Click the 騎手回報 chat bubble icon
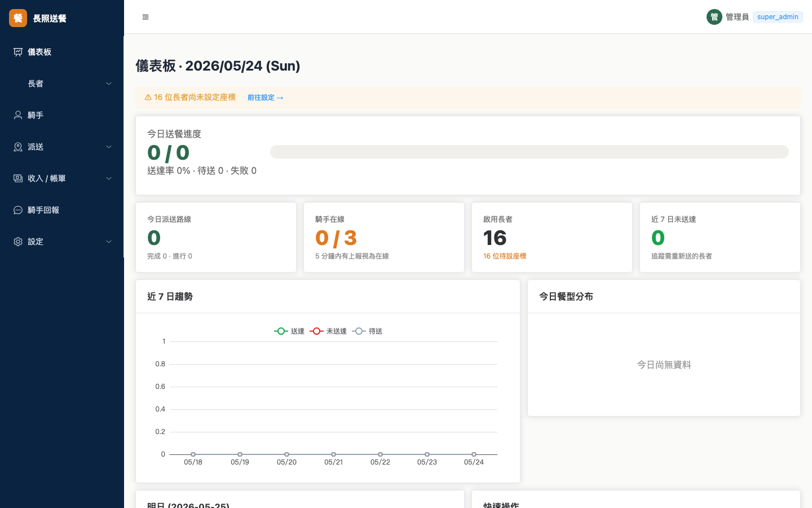 [x=18, y=210]
